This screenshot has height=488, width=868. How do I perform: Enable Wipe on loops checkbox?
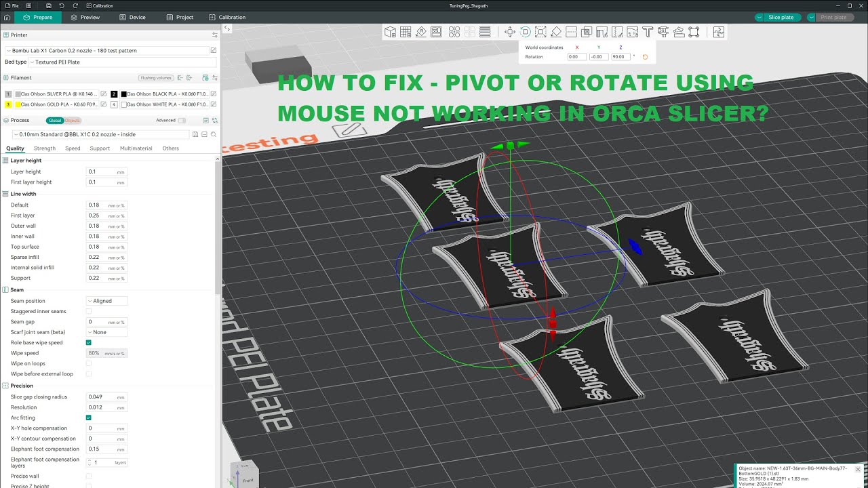pyautogui.click(x=88, y=363)
